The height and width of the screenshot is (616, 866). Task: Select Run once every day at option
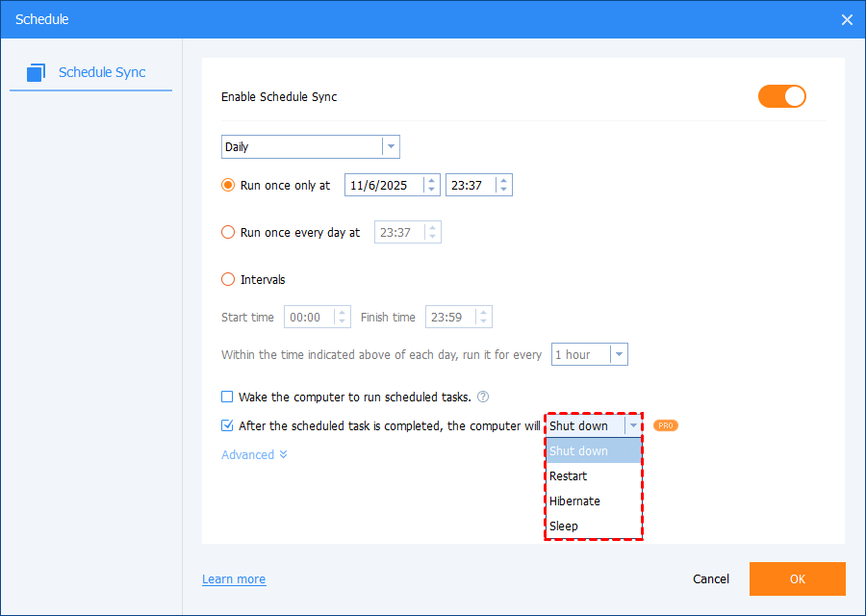[x=228, y=232]
